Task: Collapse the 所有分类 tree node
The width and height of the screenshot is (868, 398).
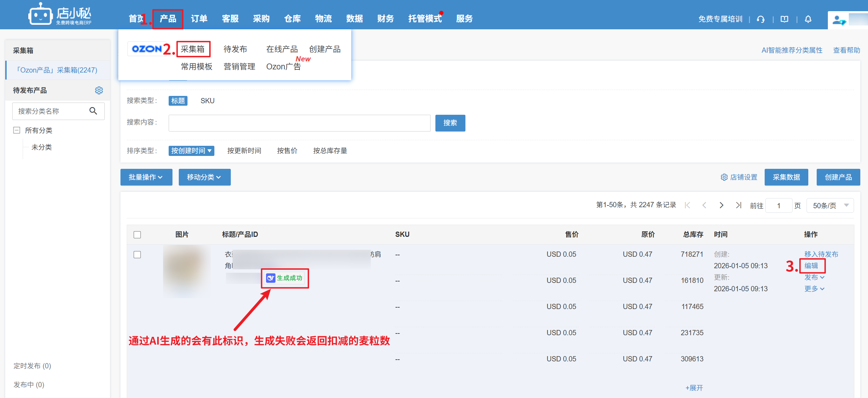Action: click(16, 130)
